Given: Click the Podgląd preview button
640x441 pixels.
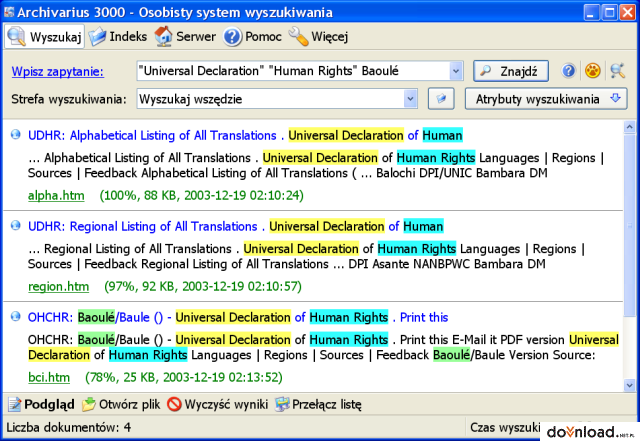Looking at the screenshot, I should 41,404.
